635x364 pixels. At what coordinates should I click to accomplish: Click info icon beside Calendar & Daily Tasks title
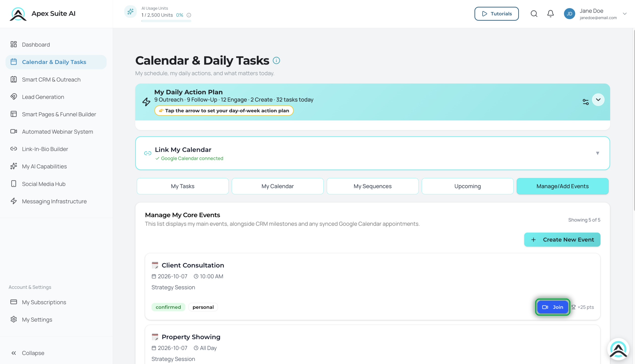(x=276, y=61)
